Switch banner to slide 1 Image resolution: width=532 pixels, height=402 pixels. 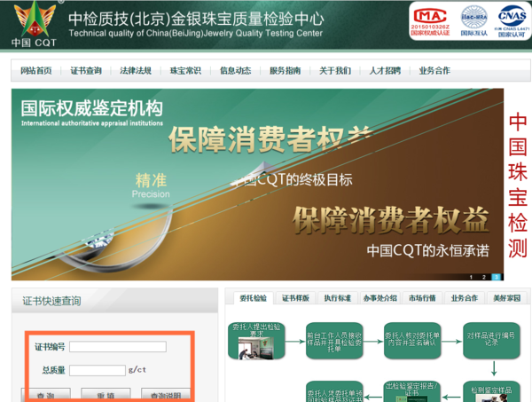pos(471,277)
